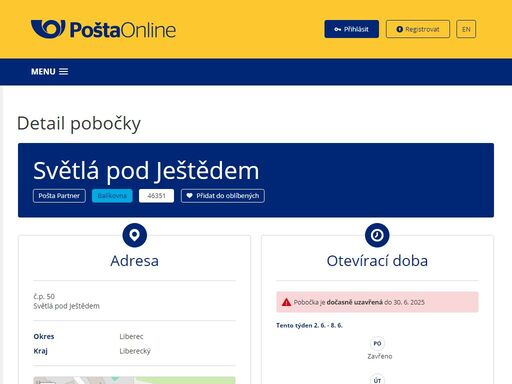Open the MENU hamburger icon
This screenshot has height=384, width=512.
[x=63, y=72]
